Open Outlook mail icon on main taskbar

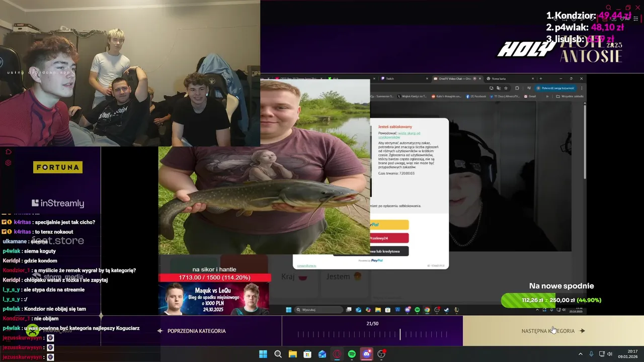(322, 354)
